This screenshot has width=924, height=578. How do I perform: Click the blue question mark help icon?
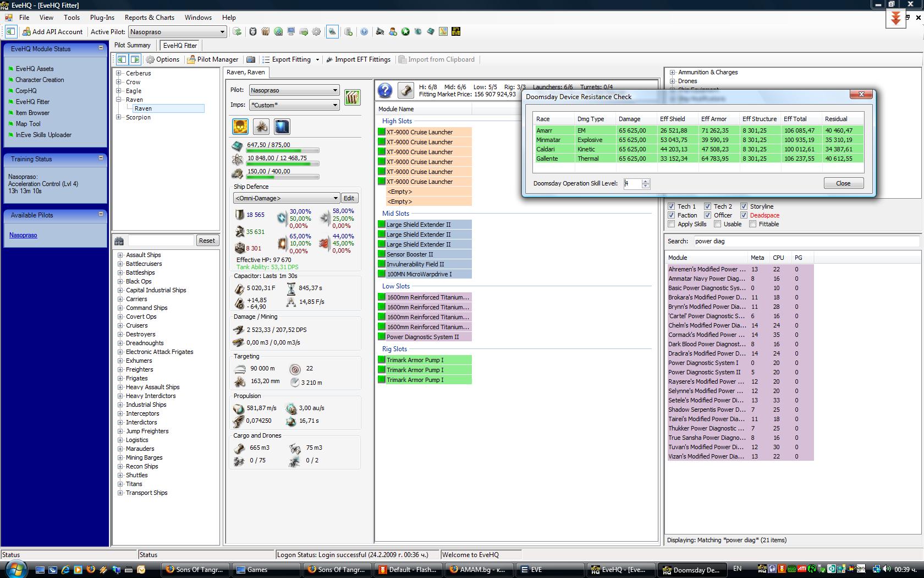click(x=385, y=90)
